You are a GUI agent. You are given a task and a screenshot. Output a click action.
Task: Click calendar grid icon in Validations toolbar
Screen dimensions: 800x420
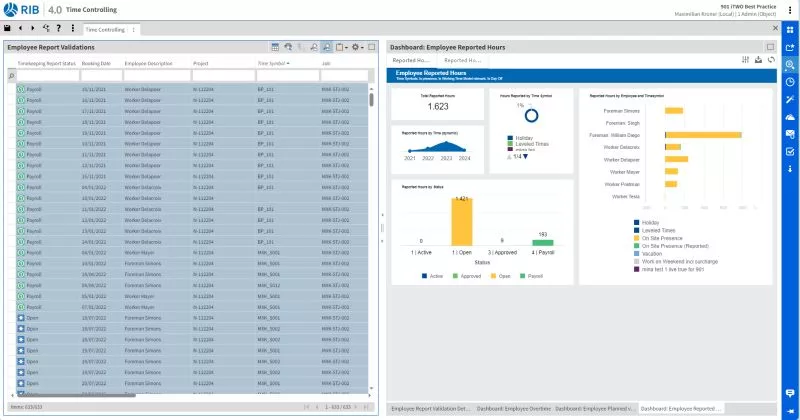(x=275, y=47)
